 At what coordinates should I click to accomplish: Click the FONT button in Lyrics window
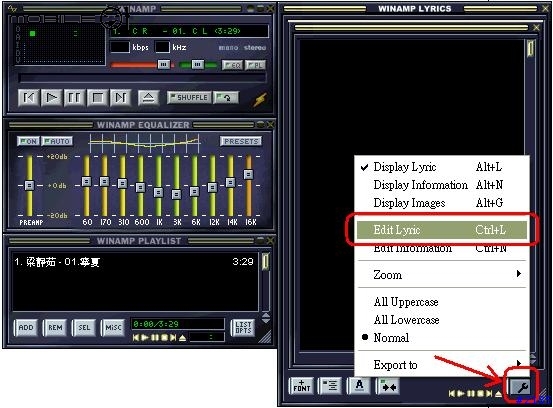[x=302, y=386]
